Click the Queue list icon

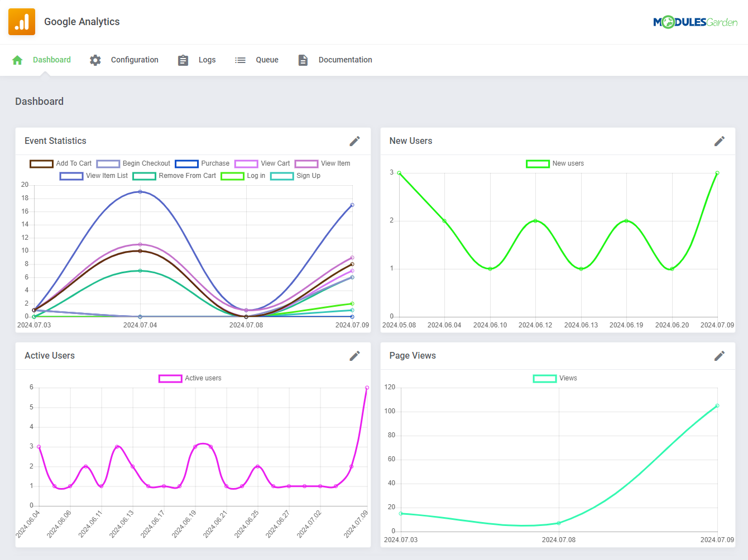[x=240, y=60]
